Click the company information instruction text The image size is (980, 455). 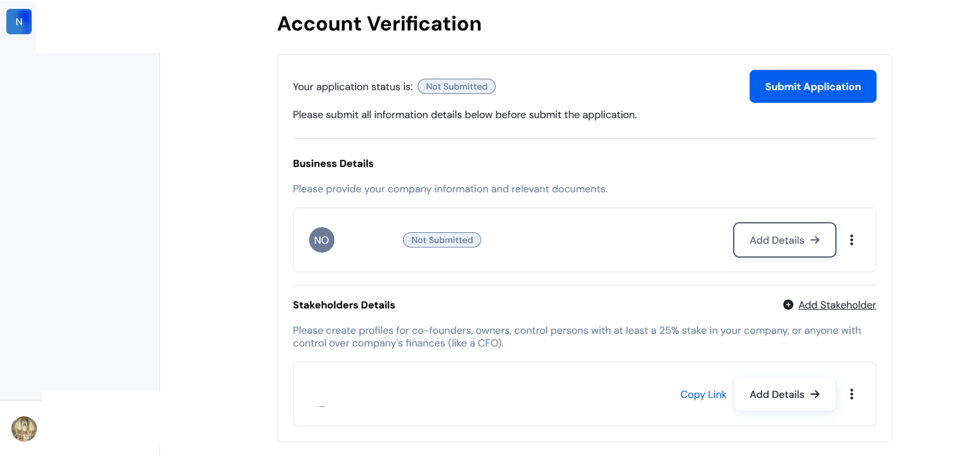450,189
